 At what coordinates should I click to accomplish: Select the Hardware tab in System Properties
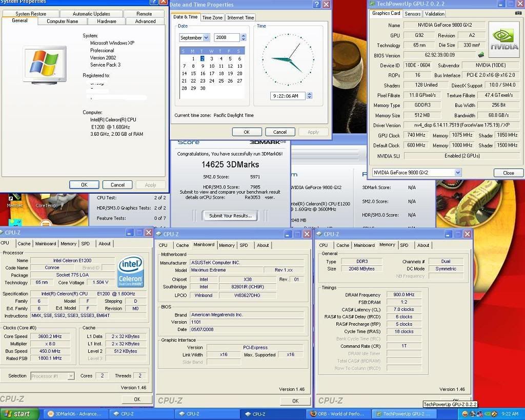[x=107, y=21]
